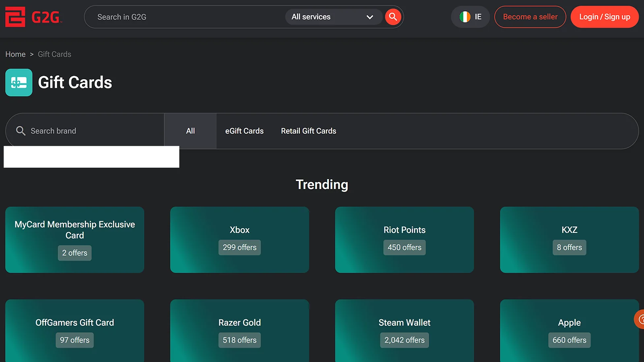Viewport: 644px width, 362px height.
Task: Click the red search magnifier button
Action: [393, 17]
